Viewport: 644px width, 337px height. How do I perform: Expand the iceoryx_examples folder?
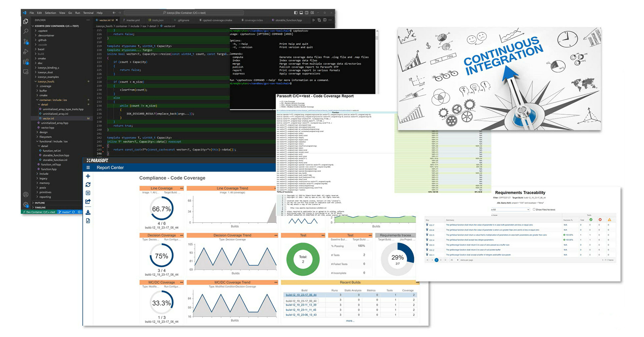pos(48,77)
